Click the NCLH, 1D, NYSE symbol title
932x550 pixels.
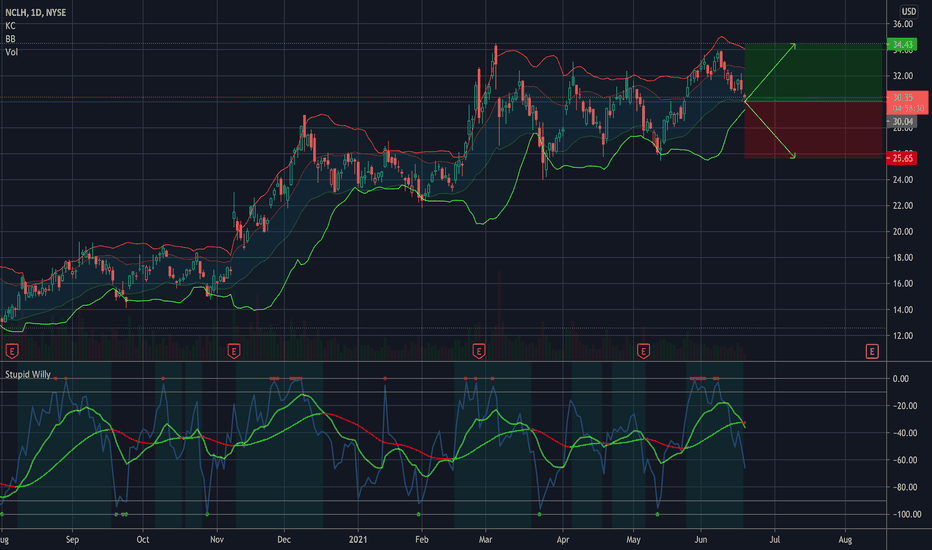click(x=36, y=12)
